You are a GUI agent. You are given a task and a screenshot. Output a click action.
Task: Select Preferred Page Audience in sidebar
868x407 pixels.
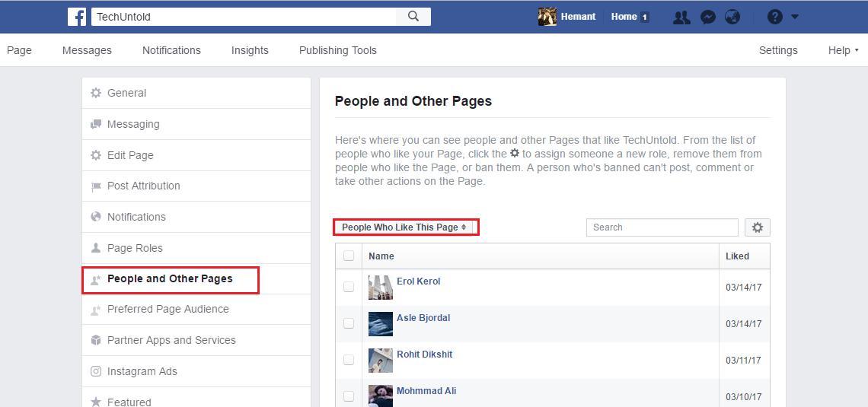click(196, 309)
